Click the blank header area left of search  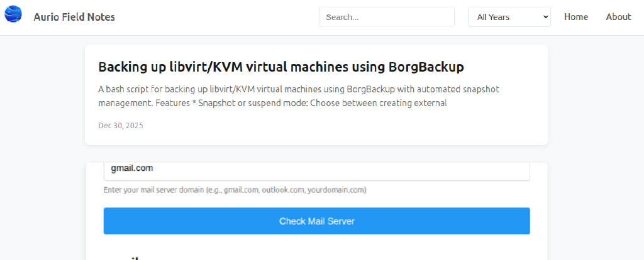[x=220, y=17]
